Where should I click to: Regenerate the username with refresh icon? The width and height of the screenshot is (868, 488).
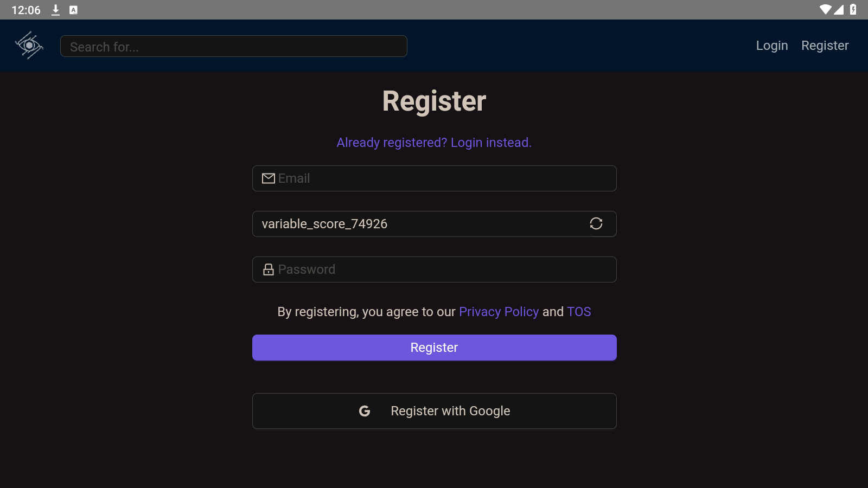pyautogui.click(x=596, y=223)
